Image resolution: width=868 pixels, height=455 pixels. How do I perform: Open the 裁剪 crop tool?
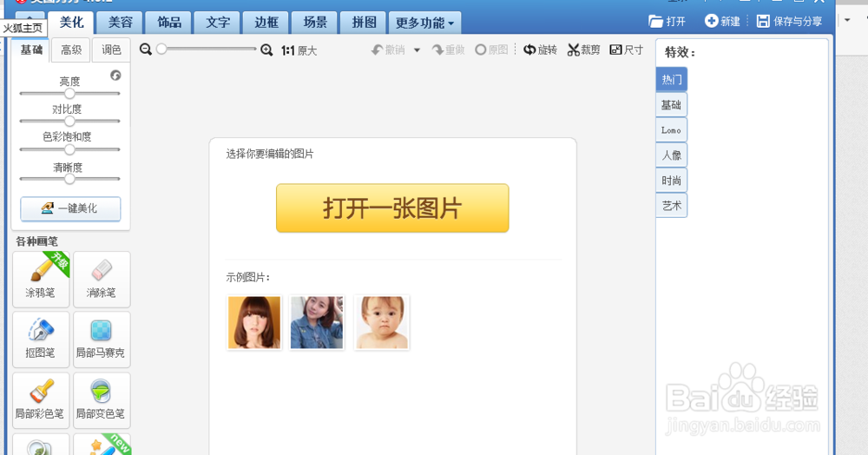click(583, 49)
